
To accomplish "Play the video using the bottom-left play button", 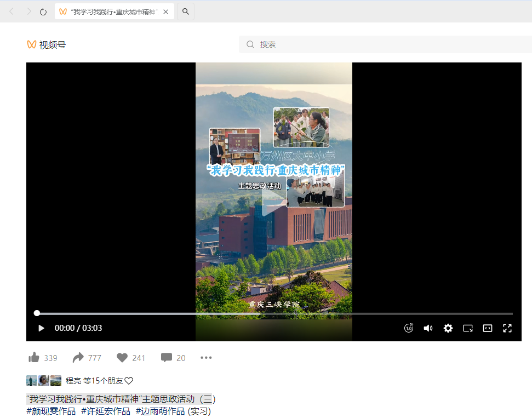I will 41,328.
